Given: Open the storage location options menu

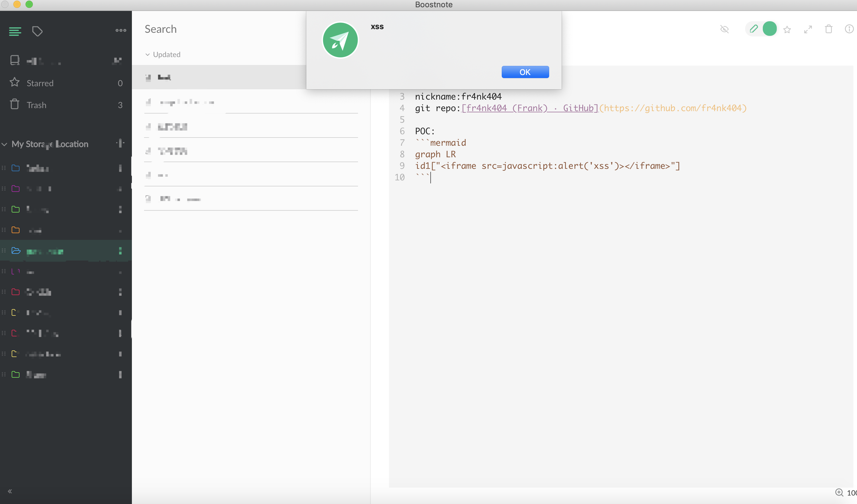Looking at the screenshot, I should click(x=121, y=143).
